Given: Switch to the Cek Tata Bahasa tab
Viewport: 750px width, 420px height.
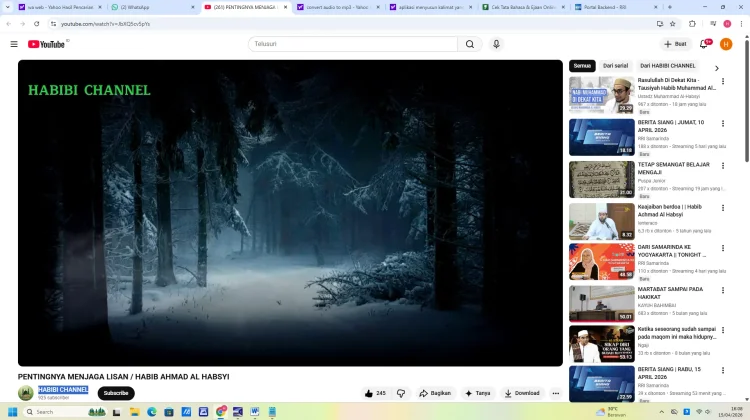Looking at the screenshot, I should tap(524, 7).
